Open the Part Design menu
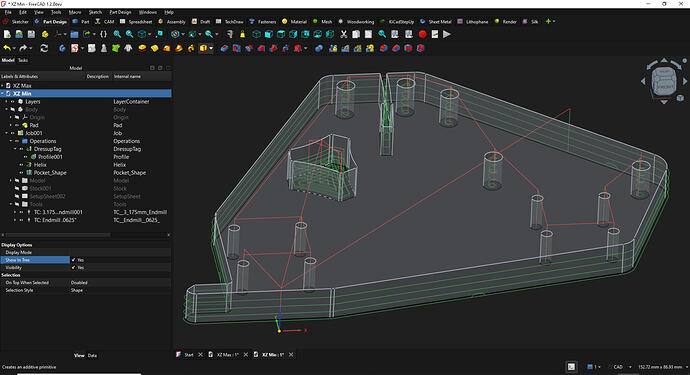690x375 pixels. coord(120,12)
